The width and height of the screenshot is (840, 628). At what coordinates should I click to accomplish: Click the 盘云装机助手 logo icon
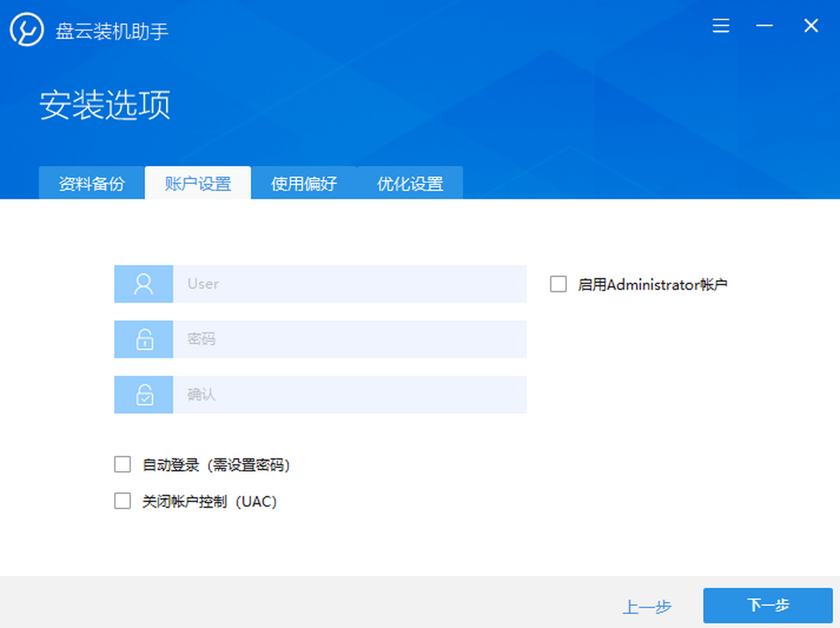tap(27, 31)
